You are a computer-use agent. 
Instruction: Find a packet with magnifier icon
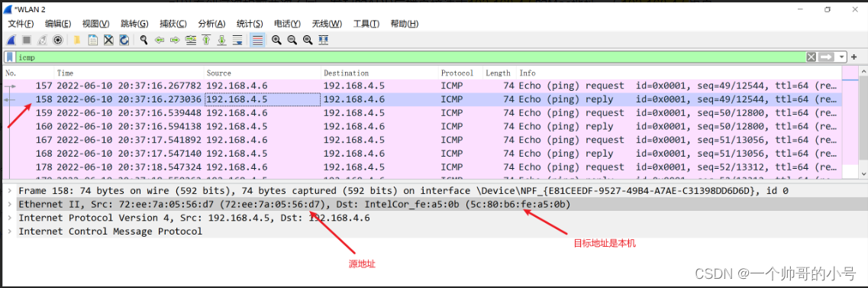click(144, 40)
